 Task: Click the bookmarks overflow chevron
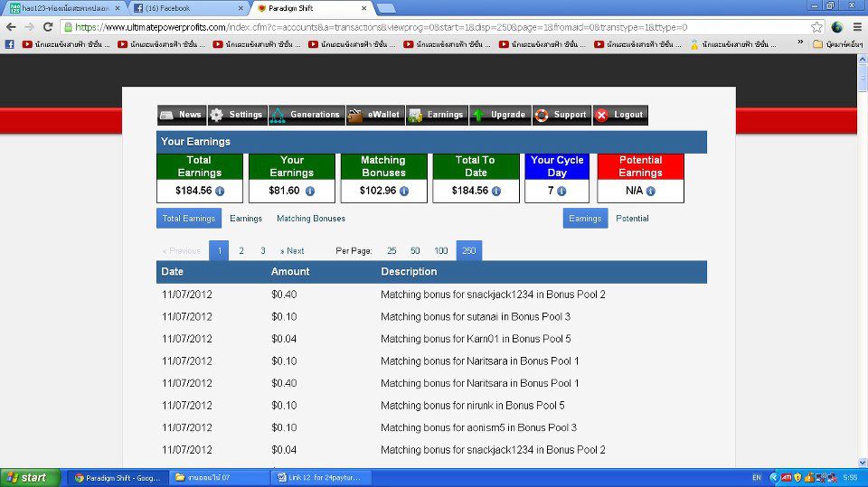pos(800,42)
